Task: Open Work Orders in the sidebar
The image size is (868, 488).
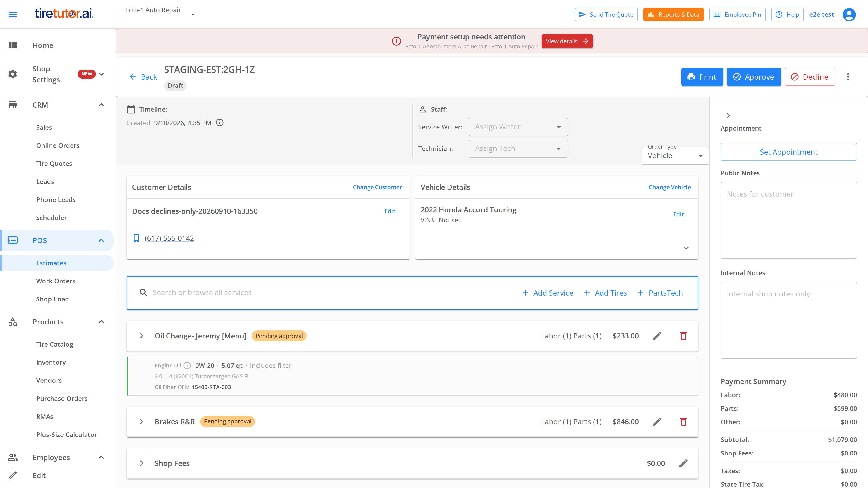Action: (x=56, y=281)
